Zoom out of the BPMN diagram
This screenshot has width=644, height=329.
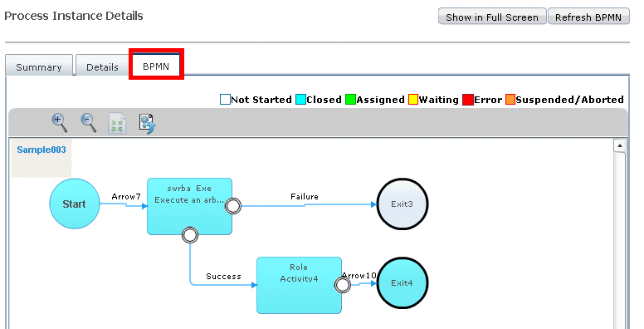click(x=88, y=123)
